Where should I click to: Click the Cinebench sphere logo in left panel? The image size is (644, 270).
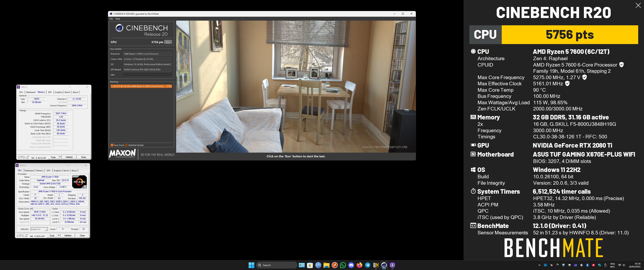(x=119, y=28)
